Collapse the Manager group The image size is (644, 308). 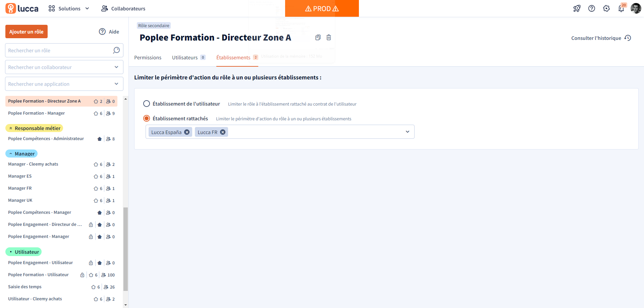[x=21, y=153]
